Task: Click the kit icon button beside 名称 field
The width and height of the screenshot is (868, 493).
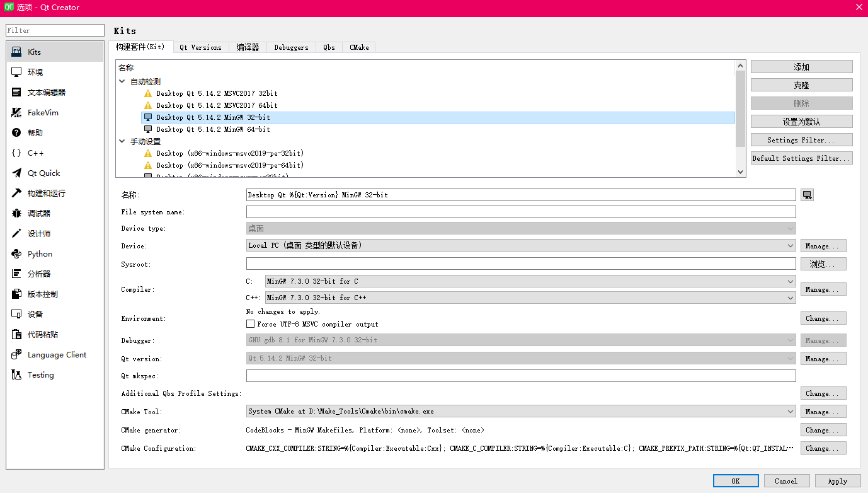Action: coord(808,195)
